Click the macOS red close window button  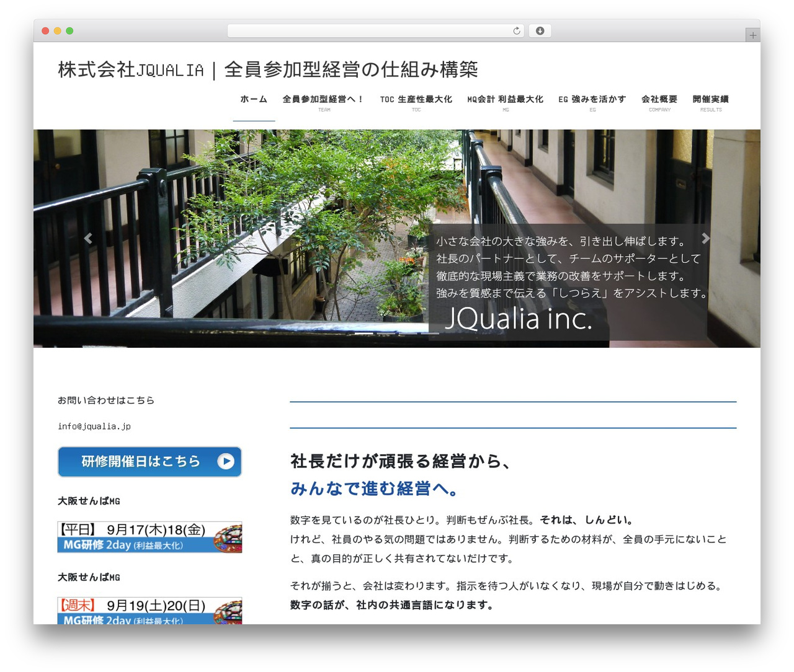(45, 31)
